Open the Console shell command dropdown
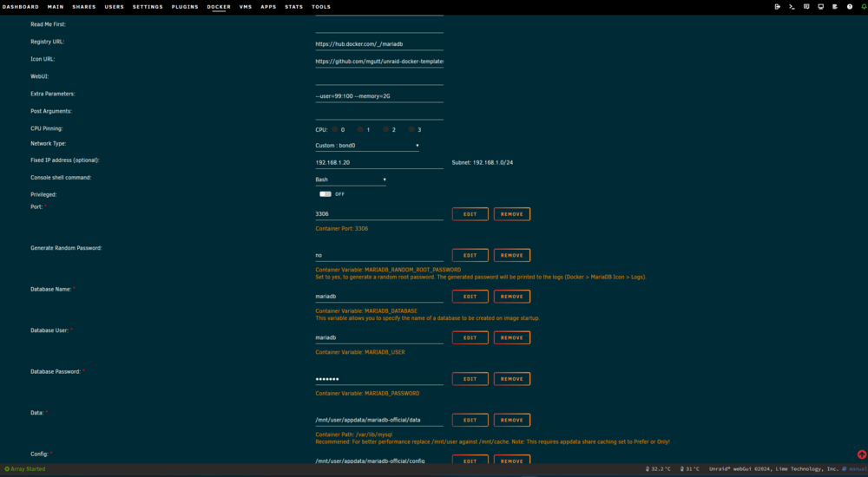868x477 pixels. click(x=351, y=180)
